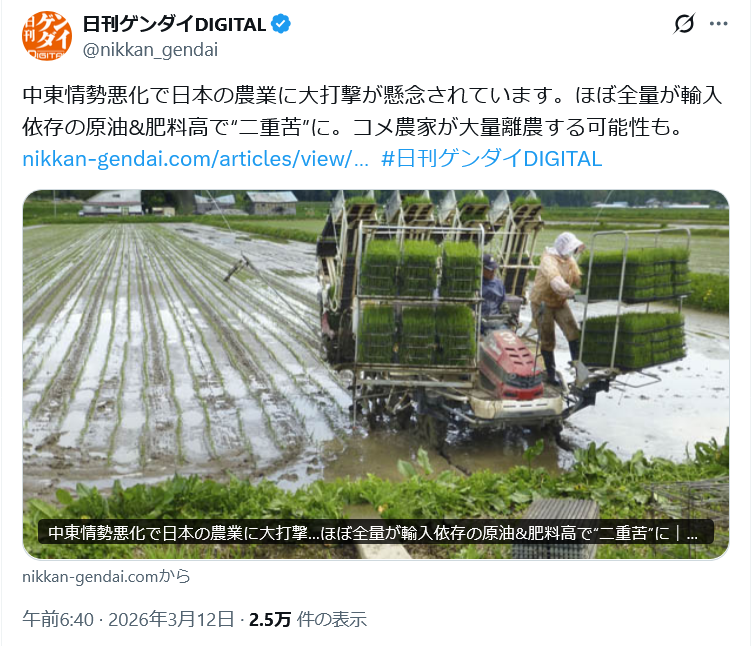
Task: Click the farm buildings in image background
Action: click(x=190, y=202)
